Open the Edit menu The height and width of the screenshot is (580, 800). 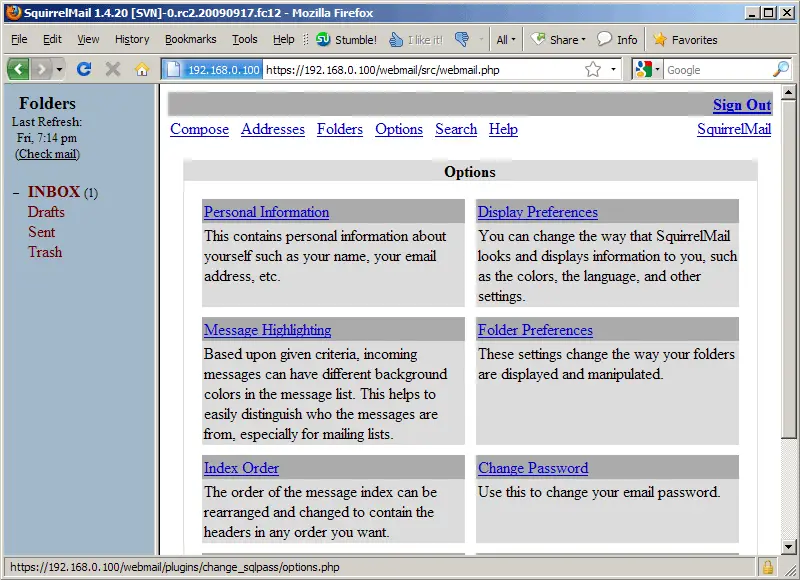point(52,39)
